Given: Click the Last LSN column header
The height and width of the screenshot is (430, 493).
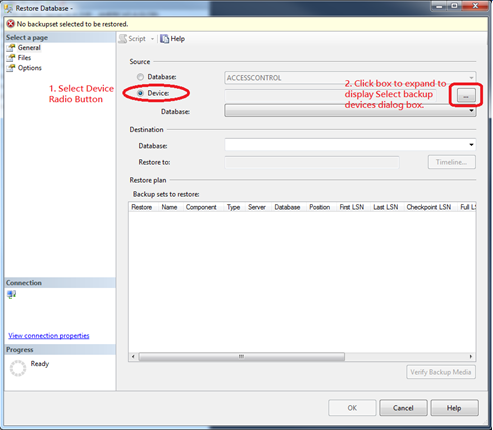Looking at the screenshot, I should coord(386,207).
